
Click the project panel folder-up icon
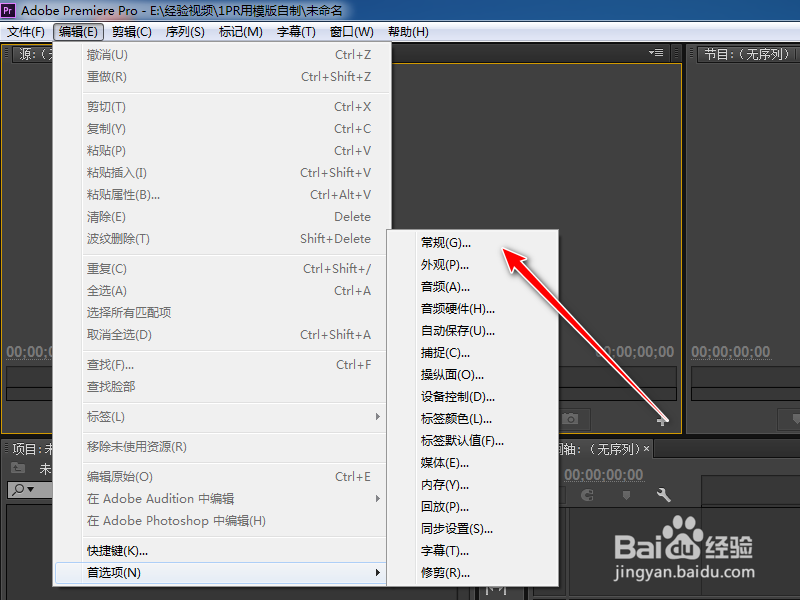coord(18,468)
